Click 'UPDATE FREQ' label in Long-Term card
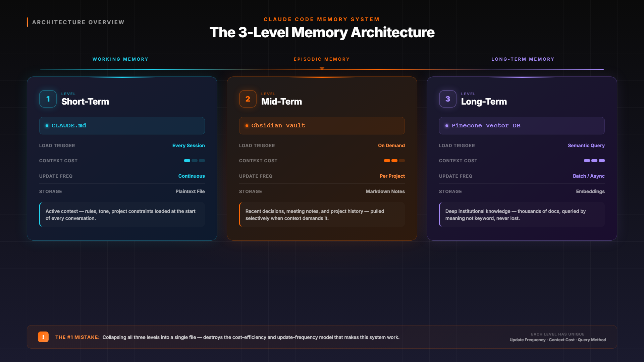644x362 pixels. (455, 176)
